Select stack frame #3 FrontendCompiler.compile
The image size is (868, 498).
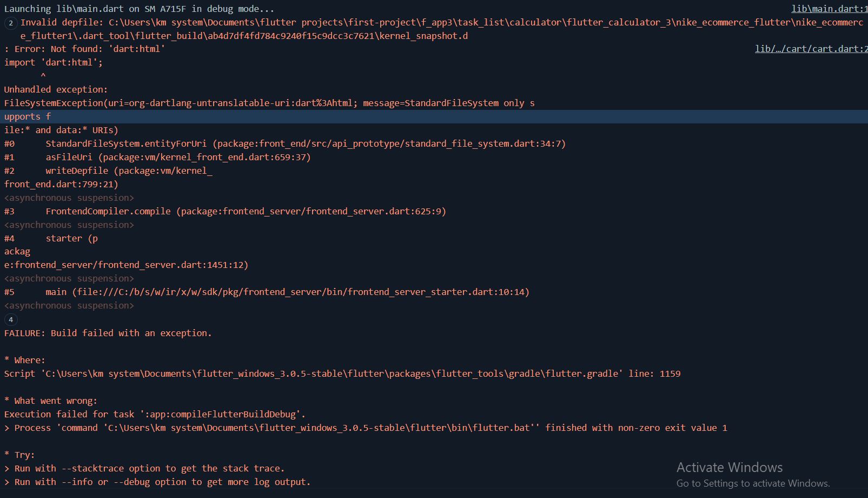point(225,211)
